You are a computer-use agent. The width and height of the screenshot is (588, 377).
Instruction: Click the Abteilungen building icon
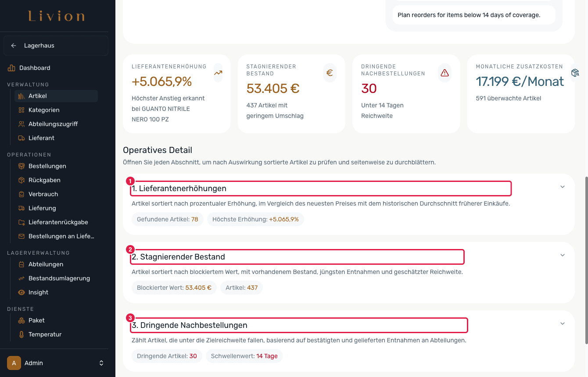point(22,264)
